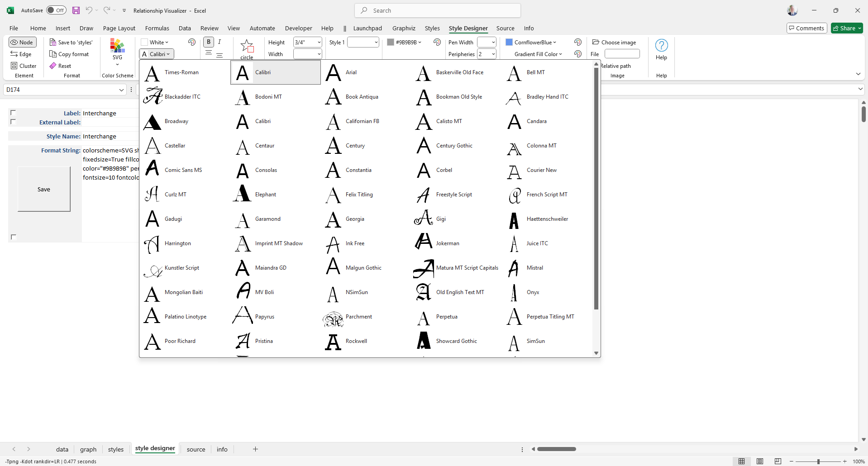Pick the Comic Sans MS font

(x=183, y=170)
